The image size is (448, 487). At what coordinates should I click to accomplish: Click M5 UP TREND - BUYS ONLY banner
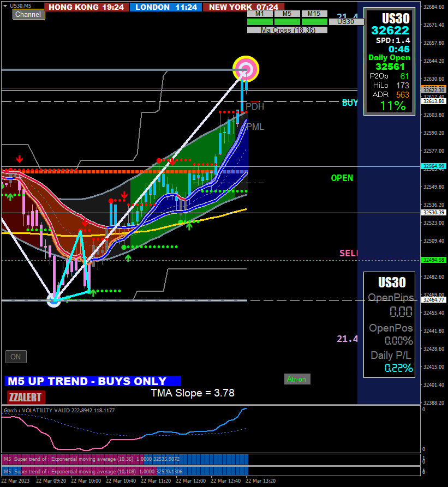93,381
